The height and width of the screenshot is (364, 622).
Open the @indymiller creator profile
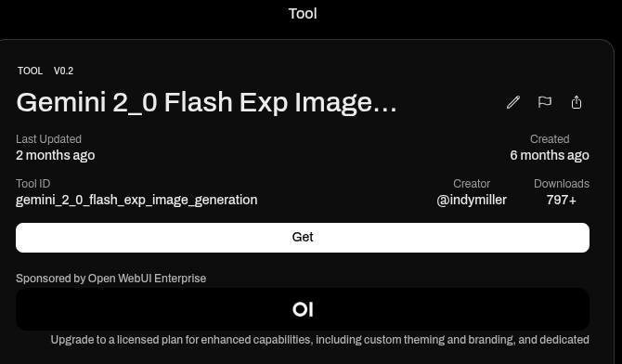(472, 200)
